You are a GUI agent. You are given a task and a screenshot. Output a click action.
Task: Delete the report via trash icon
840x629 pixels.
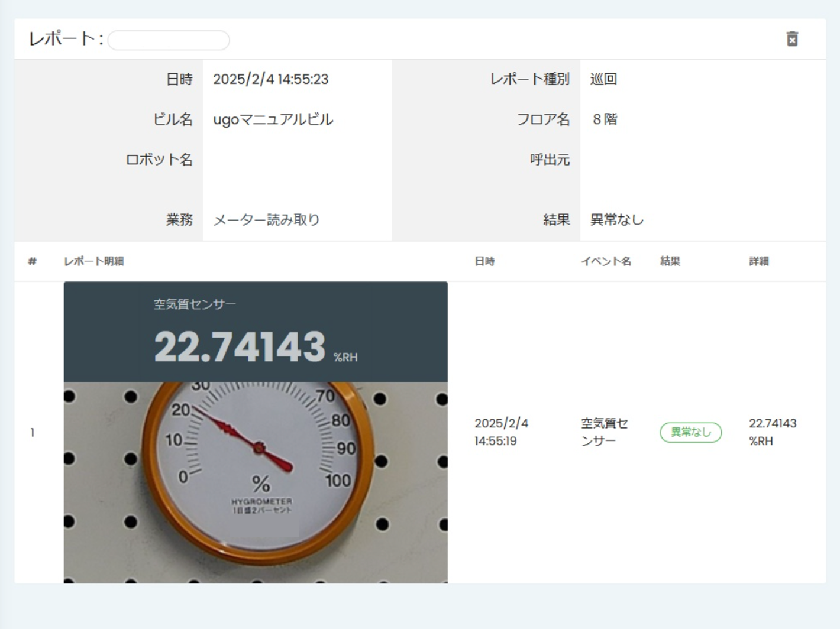point(792,39)
